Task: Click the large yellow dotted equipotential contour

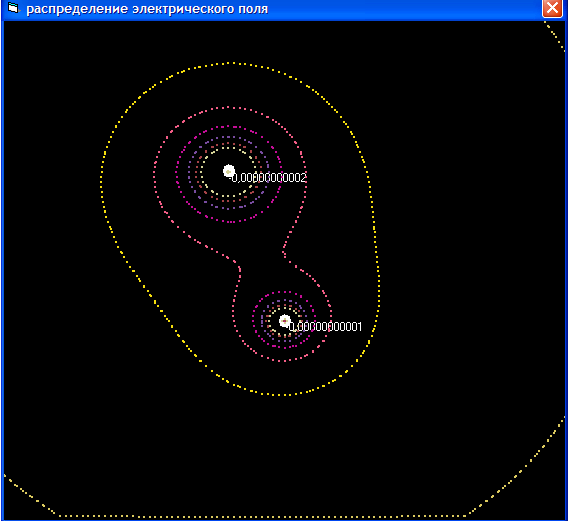Action: (101, 181)
